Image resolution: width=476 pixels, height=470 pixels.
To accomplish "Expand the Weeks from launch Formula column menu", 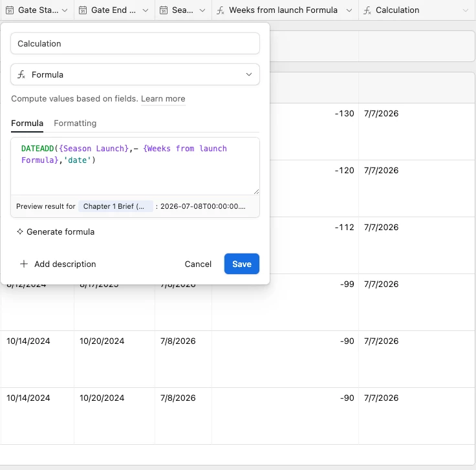I will (349, 10).
